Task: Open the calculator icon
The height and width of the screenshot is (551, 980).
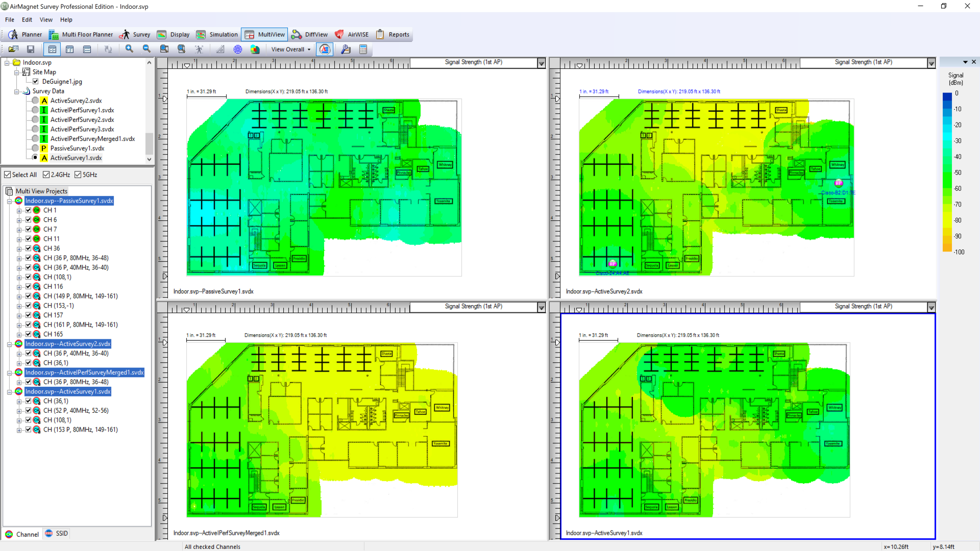Action: coord(363,49)
